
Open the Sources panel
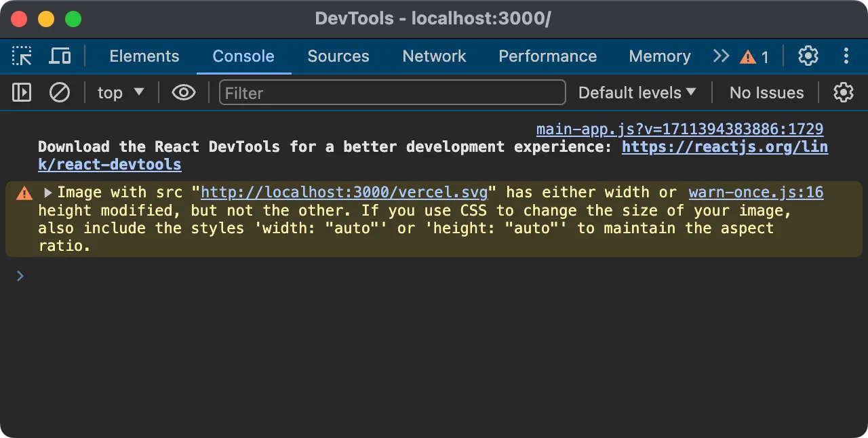[x=338, y=56]
